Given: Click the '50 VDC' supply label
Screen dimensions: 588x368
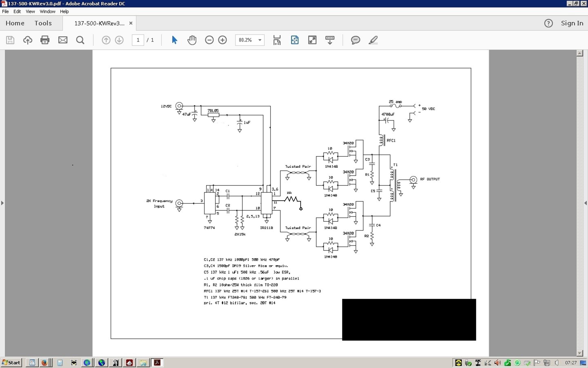Looking at the screenshot, I should tap(428, 109).
